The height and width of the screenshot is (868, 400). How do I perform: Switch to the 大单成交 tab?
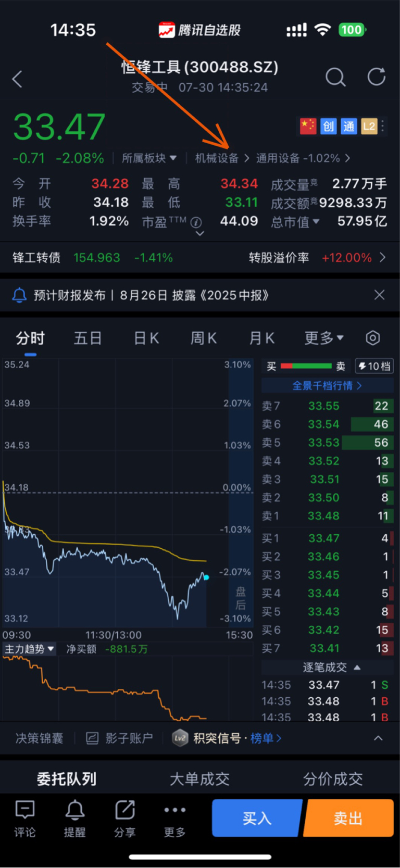click(x=200, y=779)
